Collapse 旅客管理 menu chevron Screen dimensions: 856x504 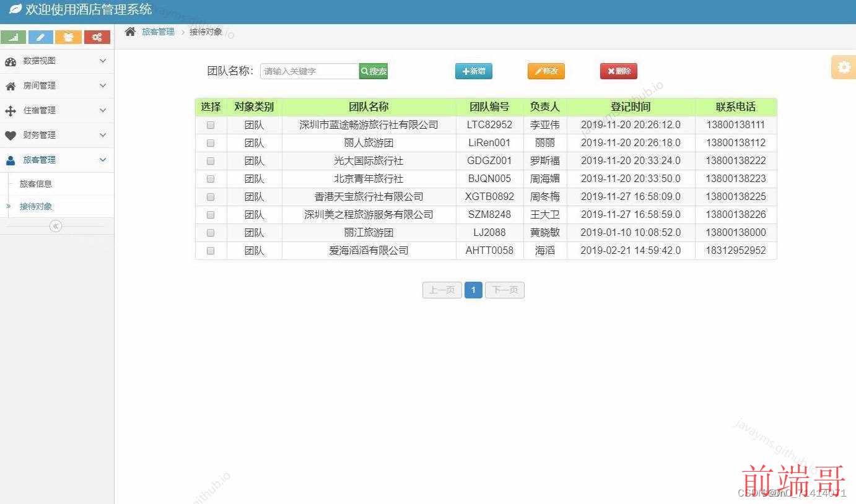coord(103,160)
